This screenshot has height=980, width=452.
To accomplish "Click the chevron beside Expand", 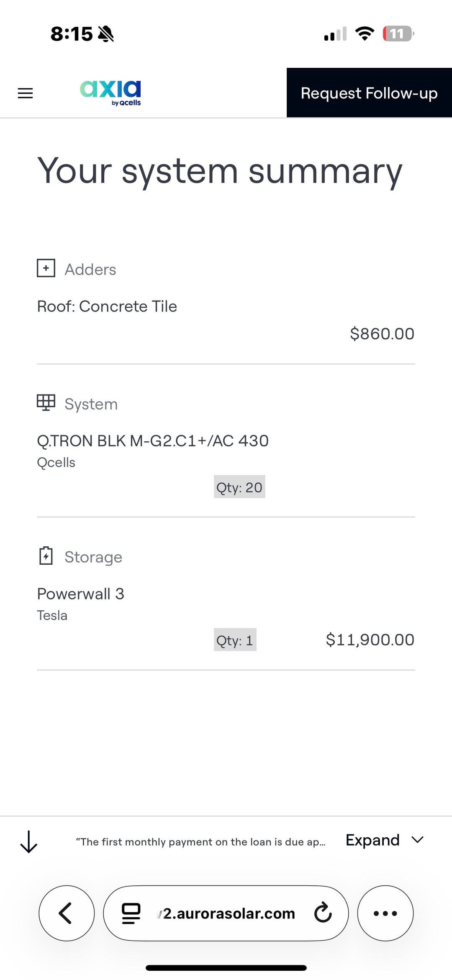I will 418,840.
